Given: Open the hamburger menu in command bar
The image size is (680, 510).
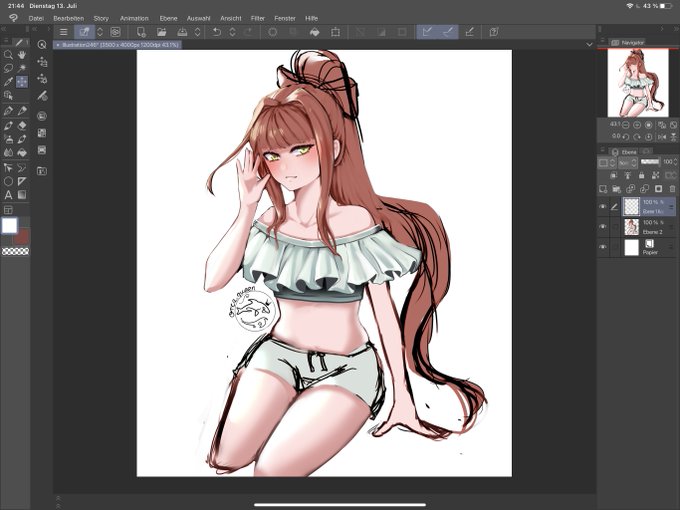Looking at the screenshot, I should coord(63,32).
